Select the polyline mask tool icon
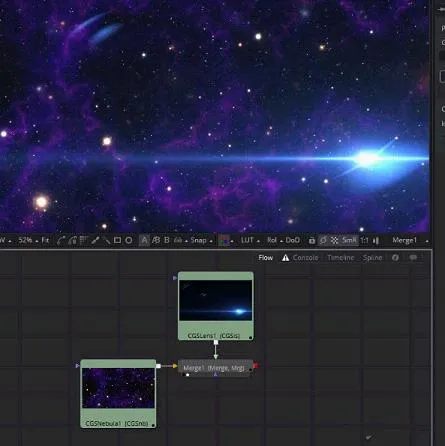Screen dimensions: 445x446 (x=61, y=240)
